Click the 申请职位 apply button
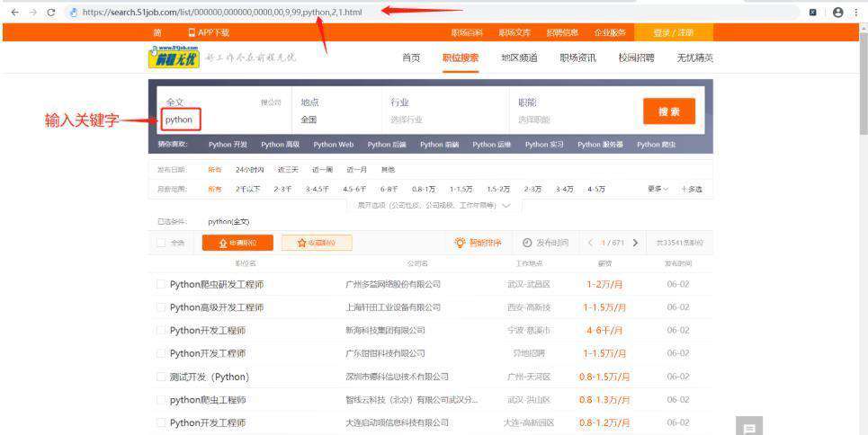 (x=237, y=243)
